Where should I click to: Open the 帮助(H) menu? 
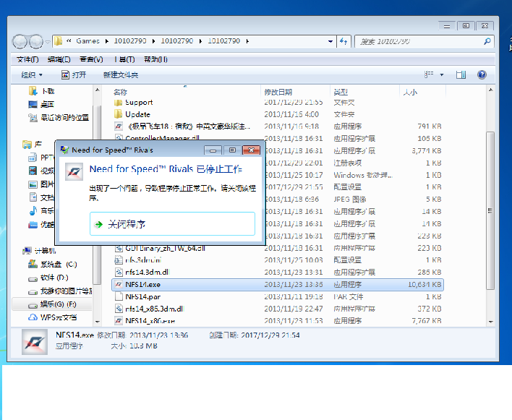(155, 59)
